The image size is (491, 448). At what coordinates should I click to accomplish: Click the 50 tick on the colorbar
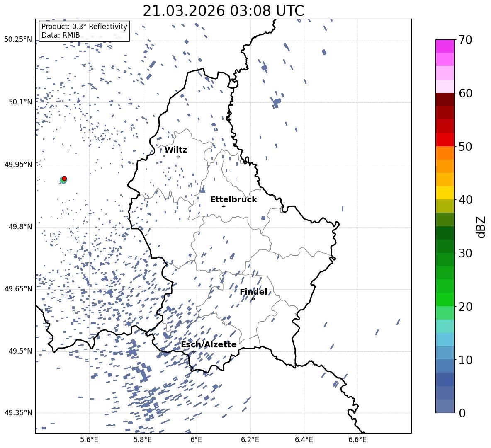(465, 146)
